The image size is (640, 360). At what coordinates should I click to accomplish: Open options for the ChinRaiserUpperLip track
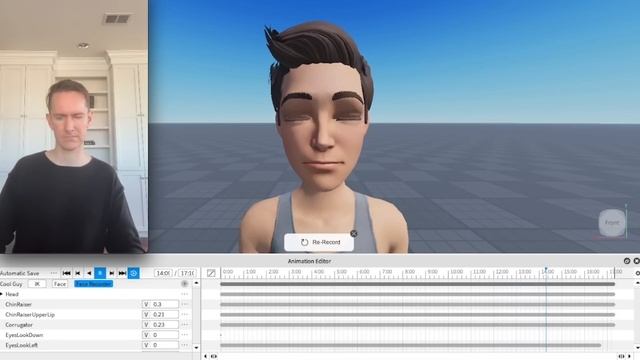(x=184, y=314)
